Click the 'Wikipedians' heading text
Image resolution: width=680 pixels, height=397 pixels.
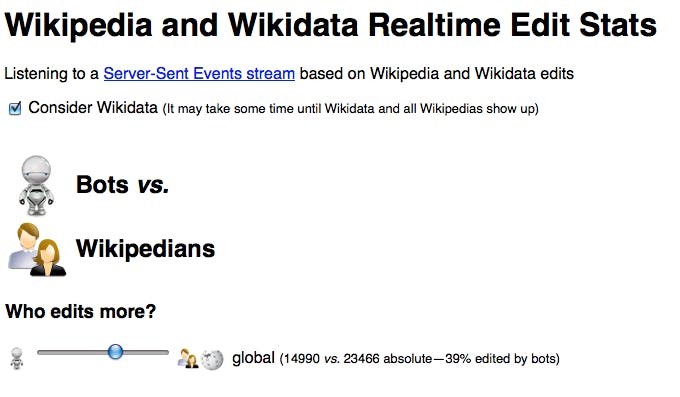click(145, 249)
